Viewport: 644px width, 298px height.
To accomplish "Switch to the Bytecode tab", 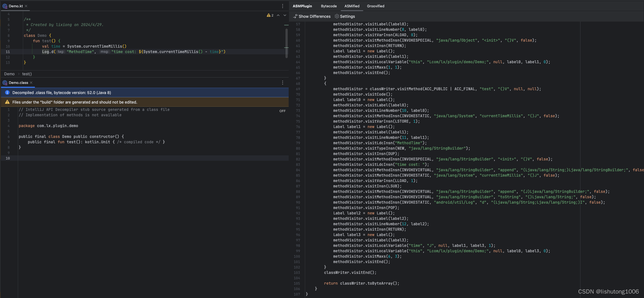I will 329,6.
